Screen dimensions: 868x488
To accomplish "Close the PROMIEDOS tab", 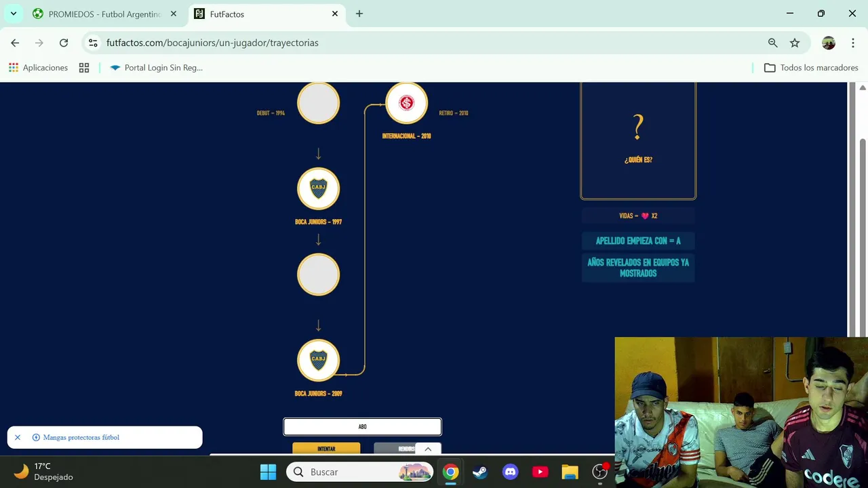I will pyautogui.click(x=174, y=14).
